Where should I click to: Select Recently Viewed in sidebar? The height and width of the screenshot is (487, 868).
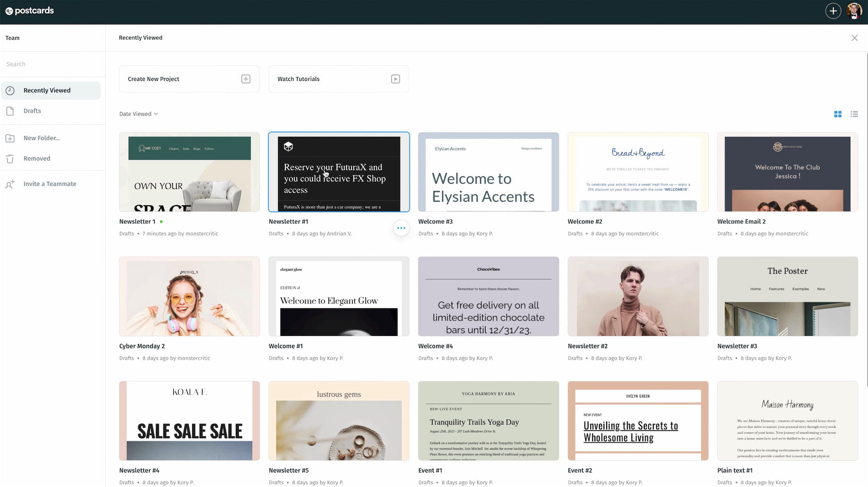pyautogui.click(x=51, y=90)
